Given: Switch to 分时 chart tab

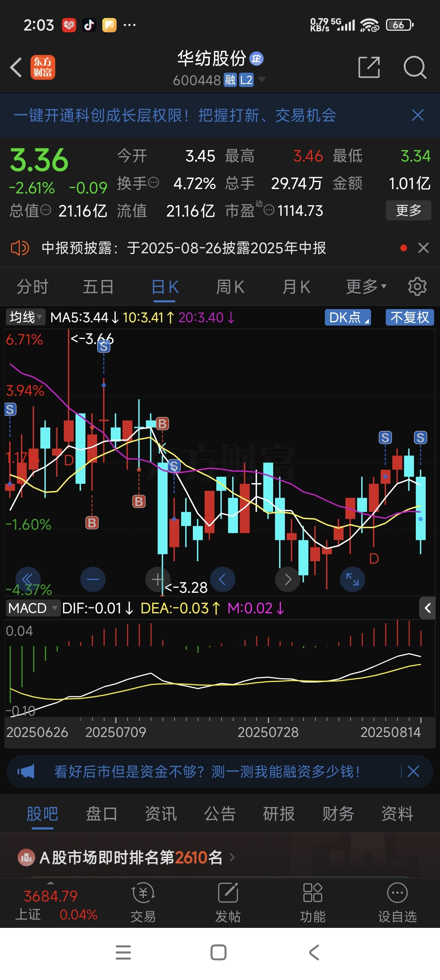Looking at the screenshot, I should pos(33,286).
